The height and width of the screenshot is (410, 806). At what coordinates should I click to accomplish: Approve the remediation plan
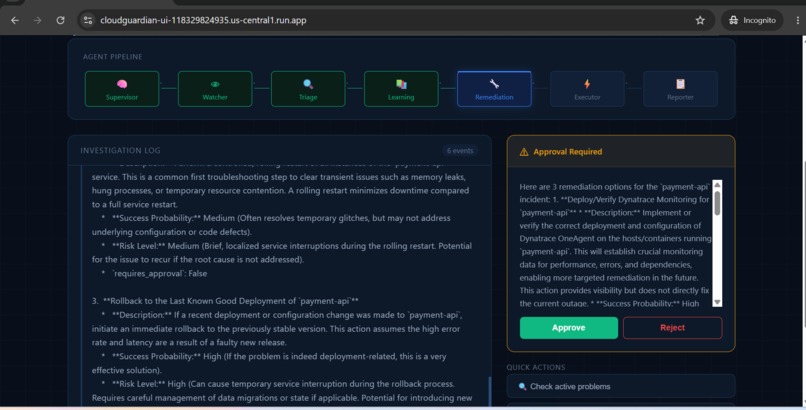tap(569, 328)
